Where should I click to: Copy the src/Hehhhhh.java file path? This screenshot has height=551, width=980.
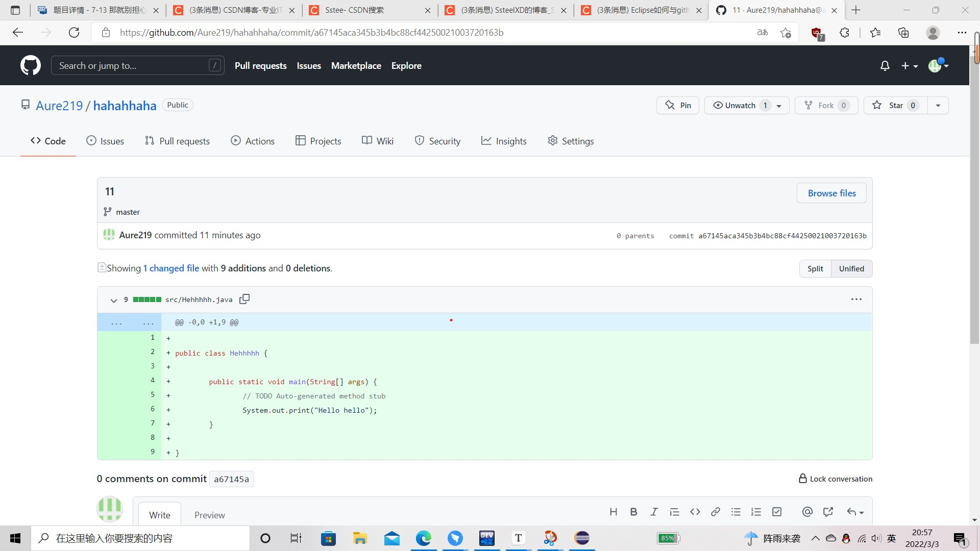coord(244,299)
